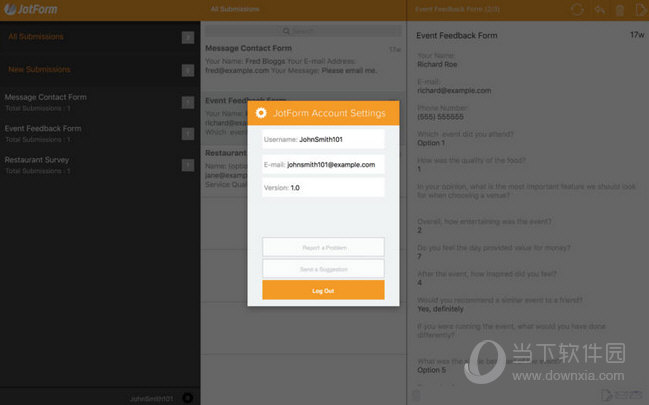
Task: Click JohnSmith101 username at sidebar bottom
Action: (151, 399)
